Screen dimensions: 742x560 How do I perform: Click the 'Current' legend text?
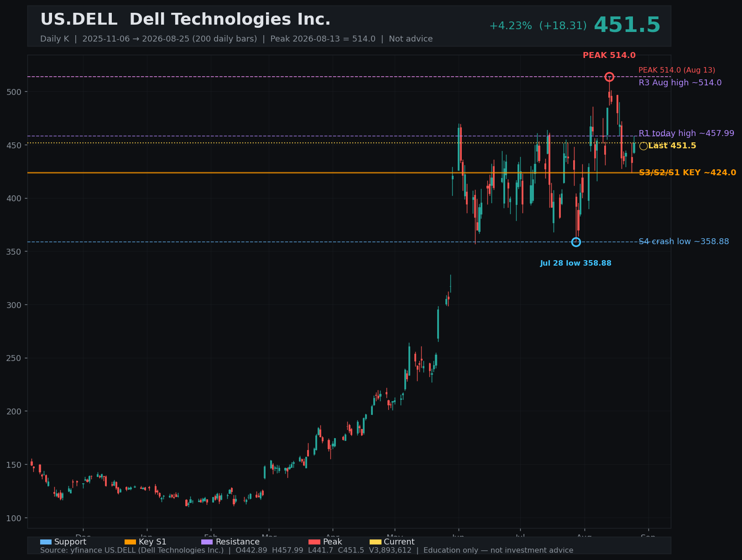click(399, 542)
